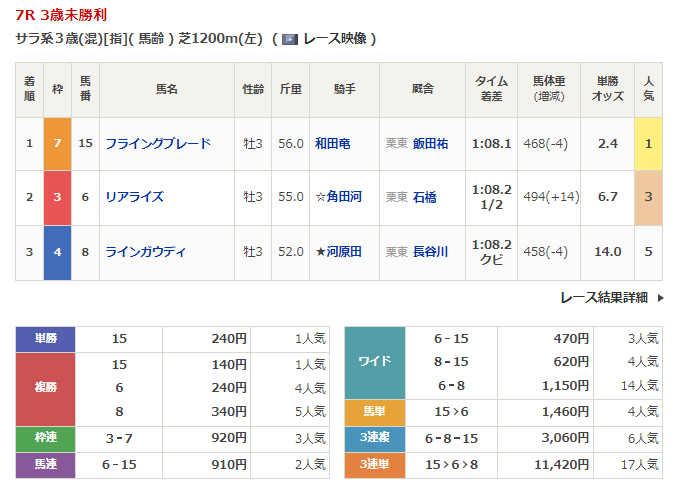Open trainer 飯田祐 page
Screen dimensions: 680x489
(430, 143)
